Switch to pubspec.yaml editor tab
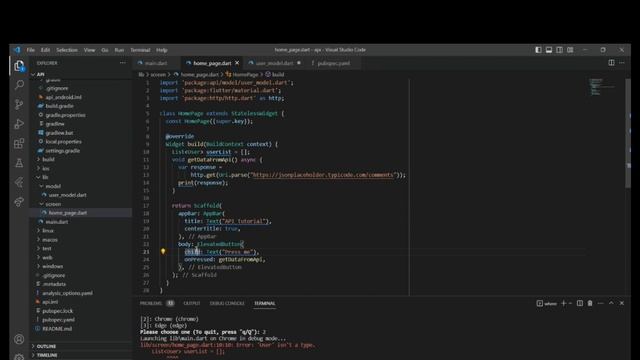Screen dimensions: 640x360 tap(333, 63)
